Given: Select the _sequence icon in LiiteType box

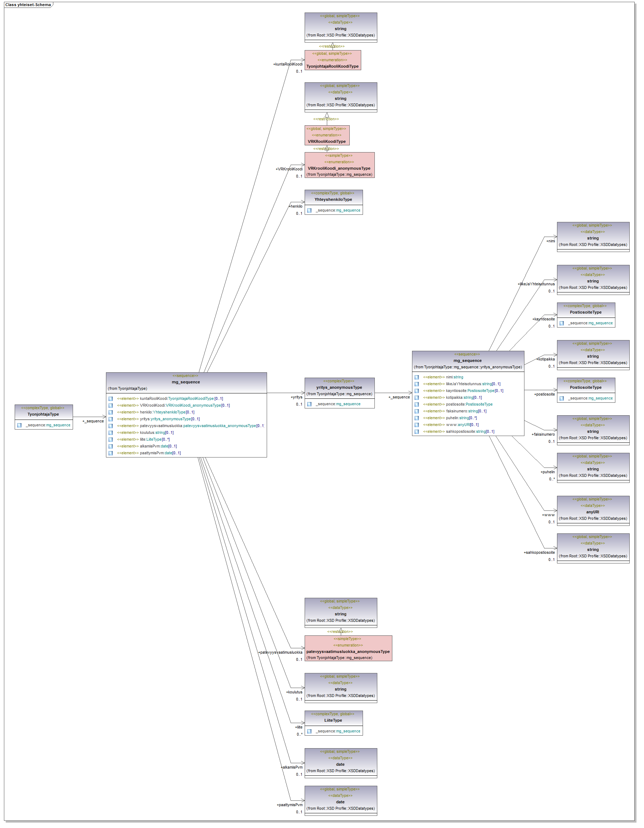Looking at the screenshot, I should 309,731.
